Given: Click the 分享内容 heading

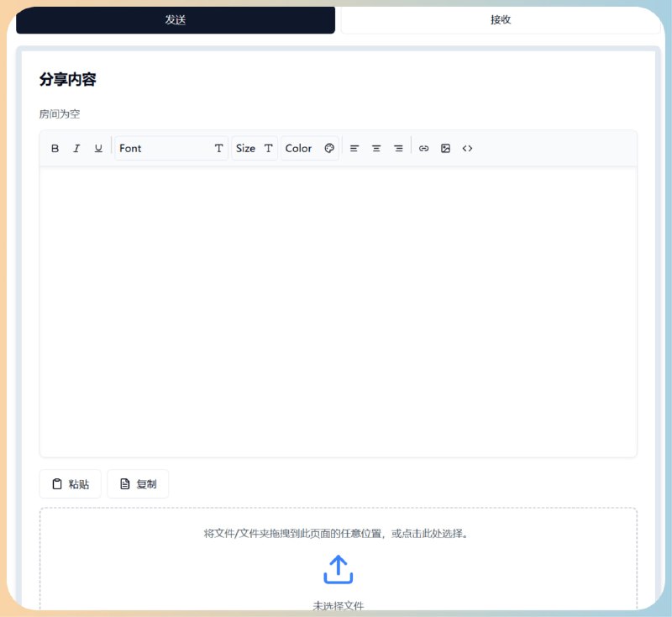Looking at the screenshot, I should click(x=68, y=79).
